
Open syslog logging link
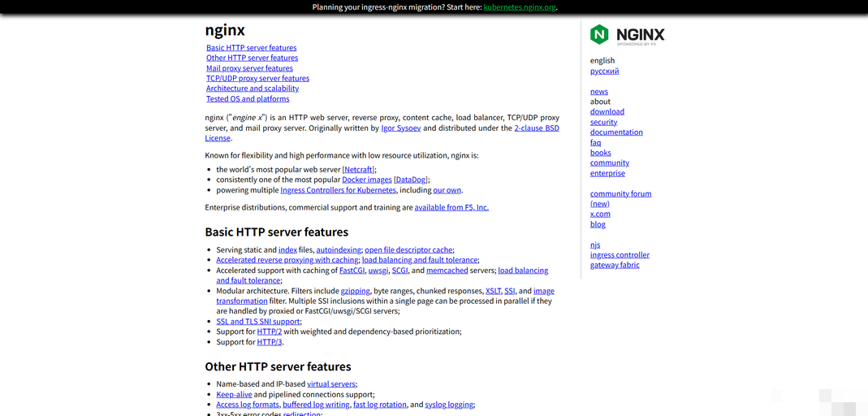point(449,405)
